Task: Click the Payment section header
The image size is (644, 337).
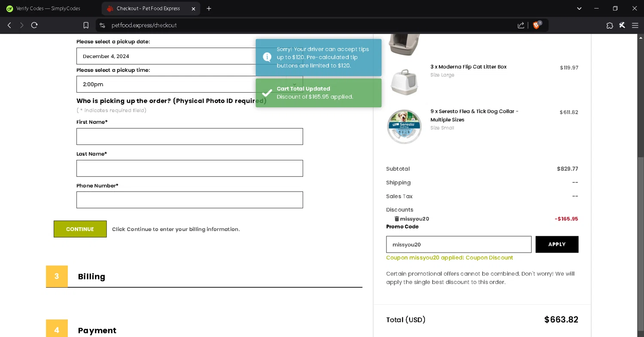Action: click(97, 331)
